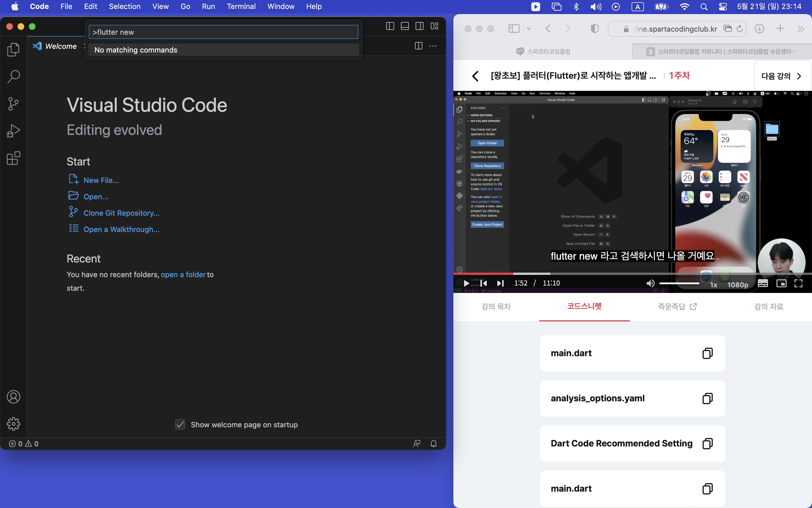
Task: Click the Open... link on Welcome page
Action: tap(96, 196)
